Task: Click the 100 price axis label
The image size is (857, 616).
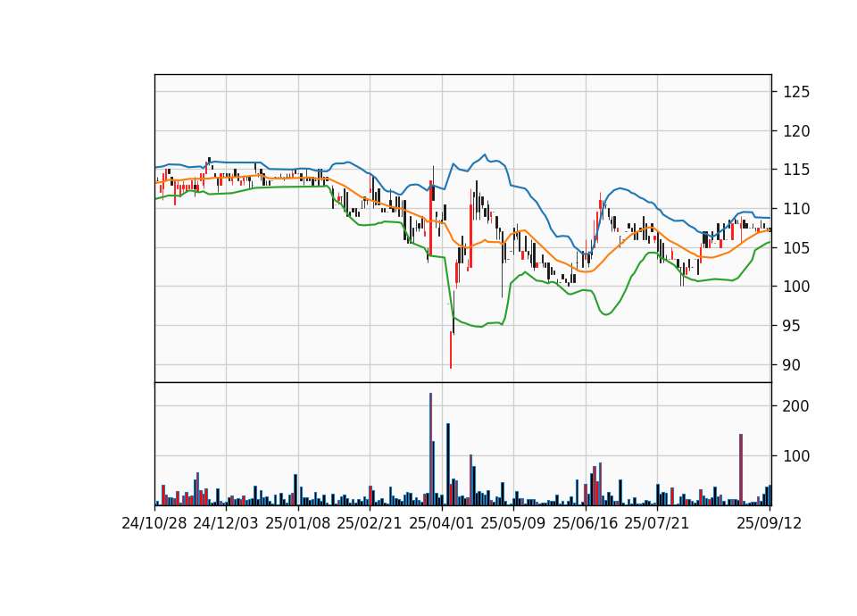Action: click(x=796, y=287)
